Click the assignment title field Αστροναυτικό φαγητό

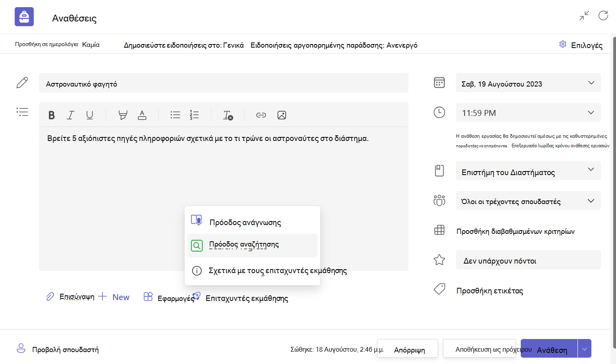pyautogui.click(x=223, y=83)
